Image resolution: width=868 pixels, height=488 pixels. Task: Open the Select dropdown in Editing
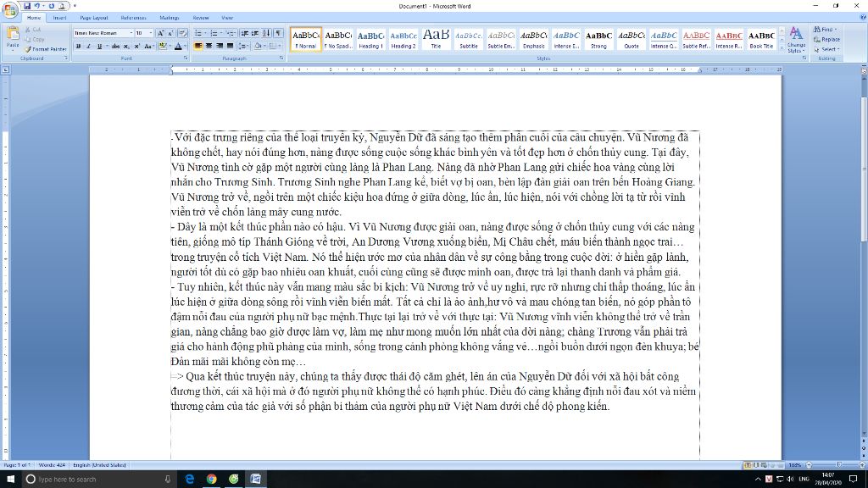827,49
